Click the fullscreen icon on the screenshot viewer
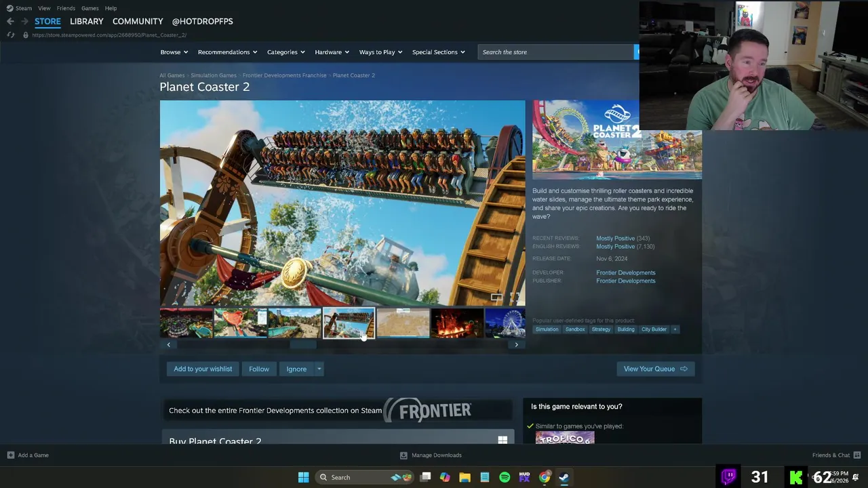 pos(515,297)
